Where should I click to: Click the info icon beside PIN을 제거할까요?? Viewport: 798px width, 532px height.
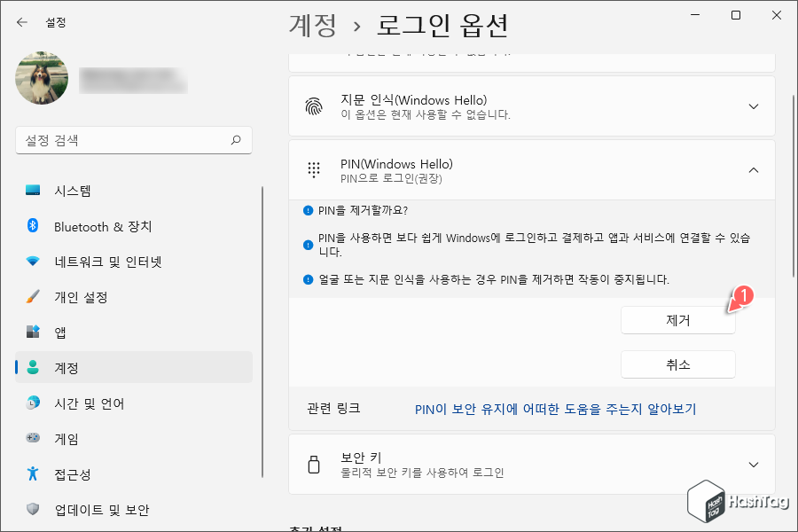[x=308, y=210]
